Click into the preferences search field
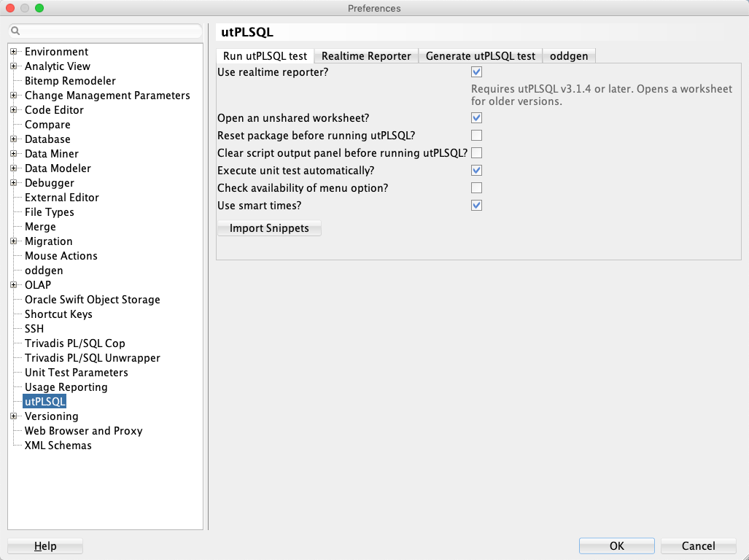Image resolution: width=749 pixels, height=560 pixels. pos(109,31)
